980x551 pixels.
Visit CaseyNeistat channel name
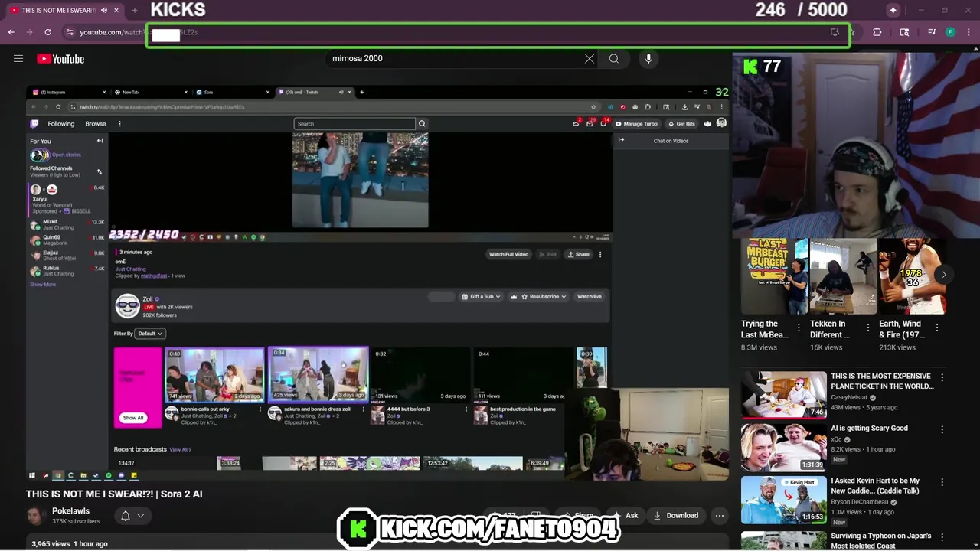point(850,398)
